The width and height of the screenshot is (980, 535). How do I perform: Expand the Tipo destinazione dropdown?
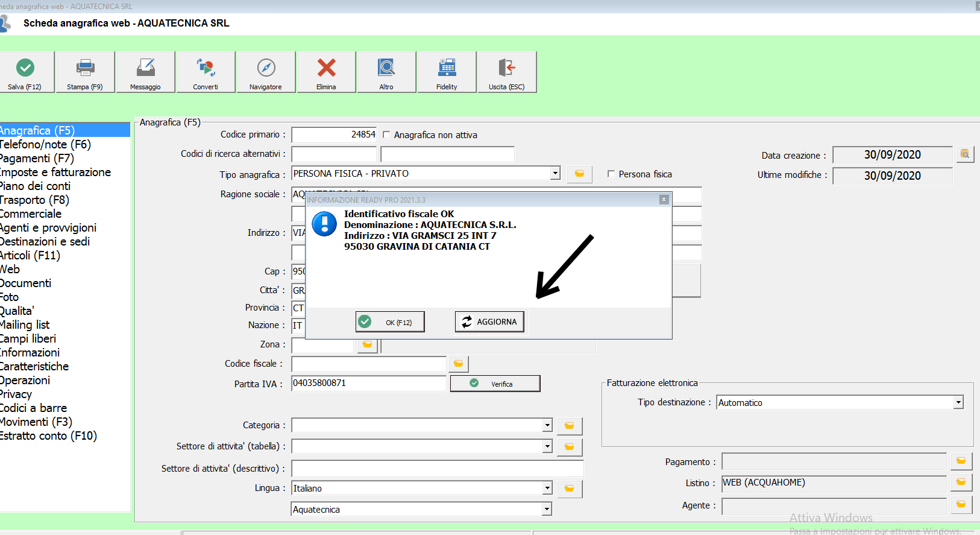tap(958, 402)
